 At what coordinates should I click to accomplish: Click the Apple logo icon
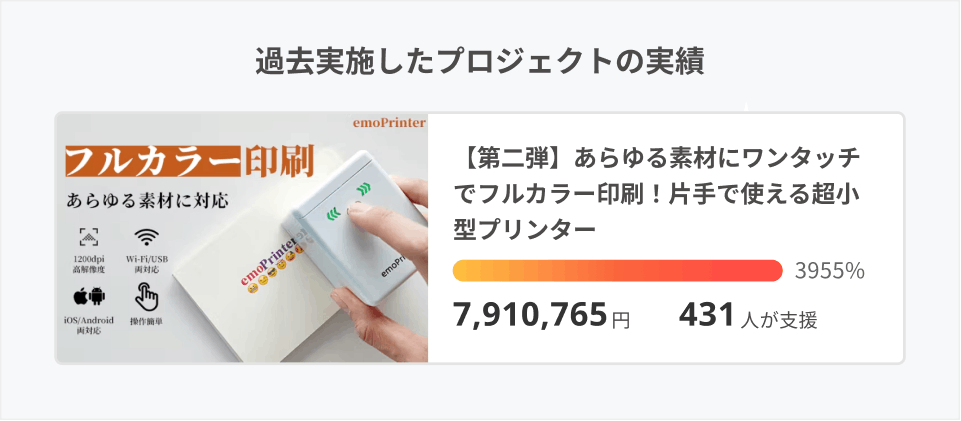pyautogui.click(x=81, y=296)
